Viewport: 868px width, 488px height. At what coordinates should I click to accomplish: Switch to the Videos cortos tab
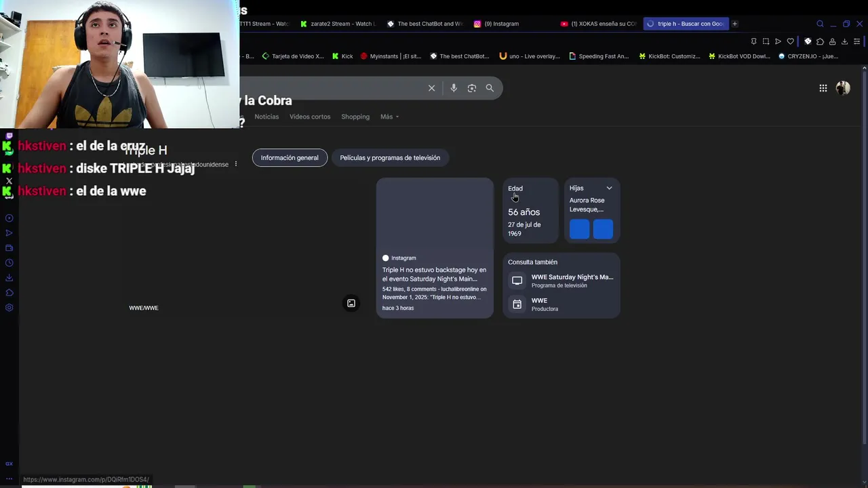tap(310, 117)
